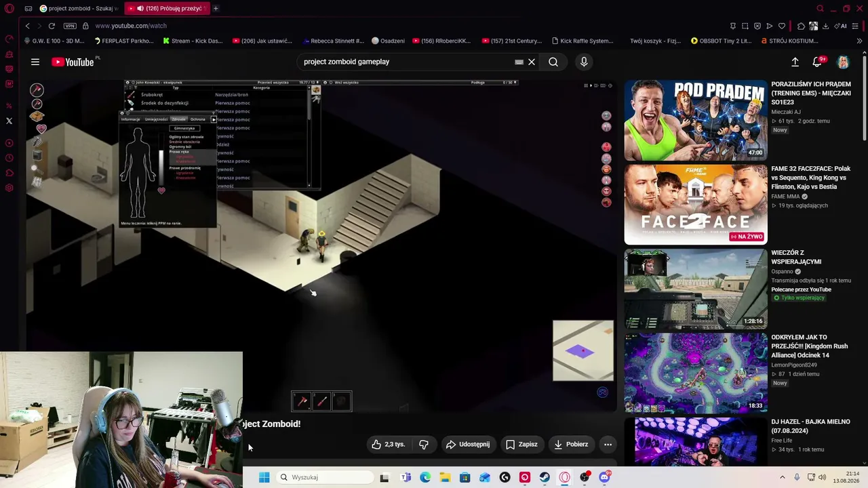Open 'Stream - Kick Das...' bookmark
This screenshot has width=868, height=488.
click(193, 41)
